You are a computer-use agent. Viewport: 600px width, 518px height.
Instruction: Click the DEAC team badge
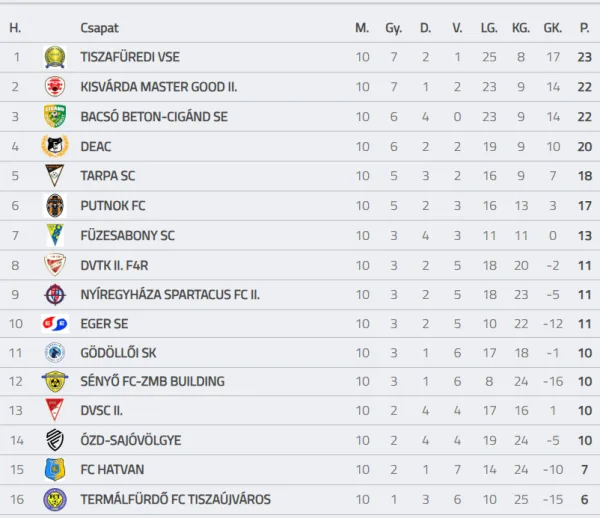click(54, 146)
